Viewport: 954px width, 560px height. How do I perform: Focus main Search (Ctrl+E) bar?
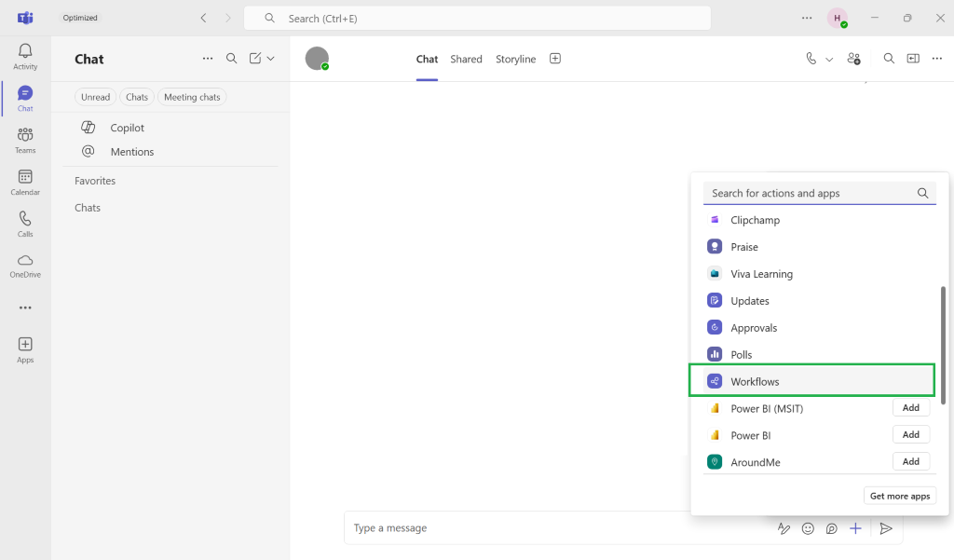(477, 19)
